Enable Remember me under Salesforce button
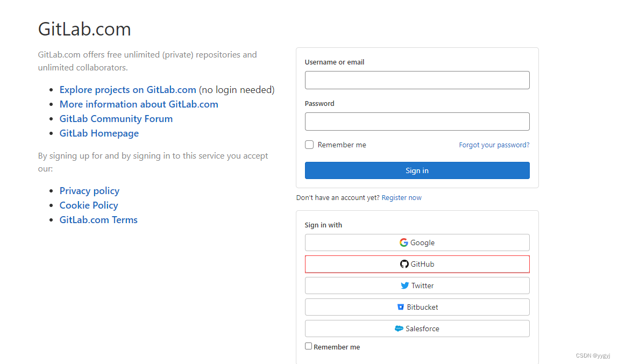This screenshot has height=364, width=618. (308, 346)
